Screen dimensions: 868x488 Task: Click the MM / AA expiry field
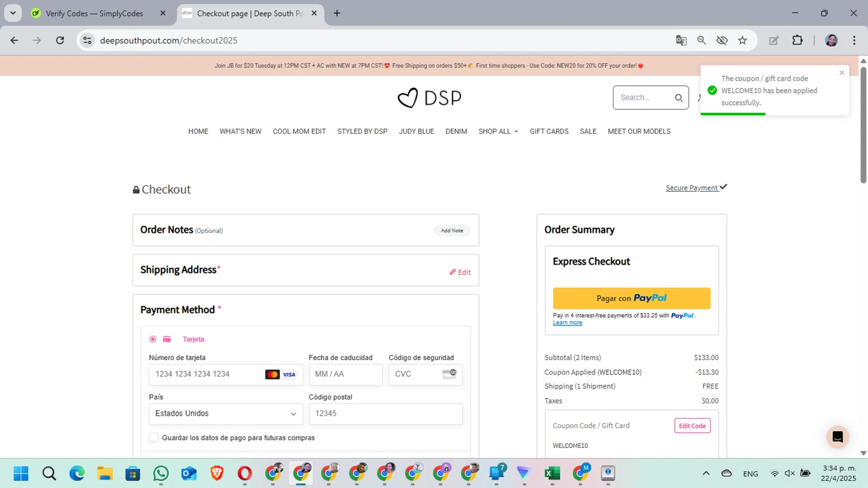345,375
